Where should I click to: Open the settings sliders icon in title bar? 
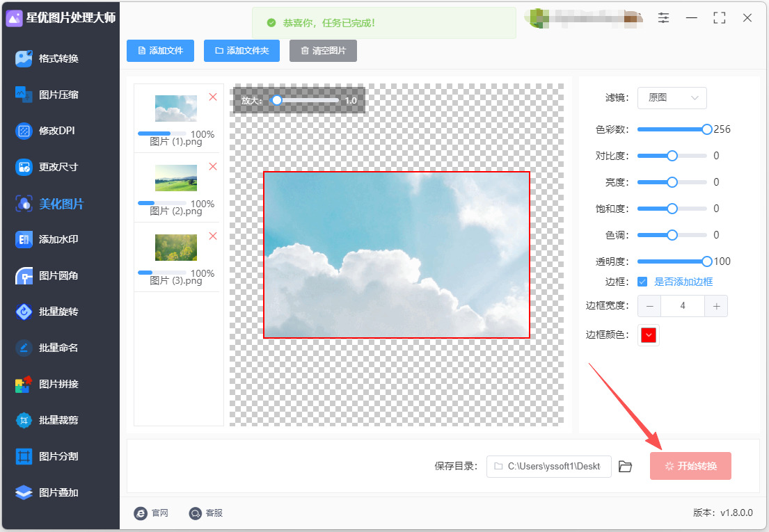[x=663, y=18]
